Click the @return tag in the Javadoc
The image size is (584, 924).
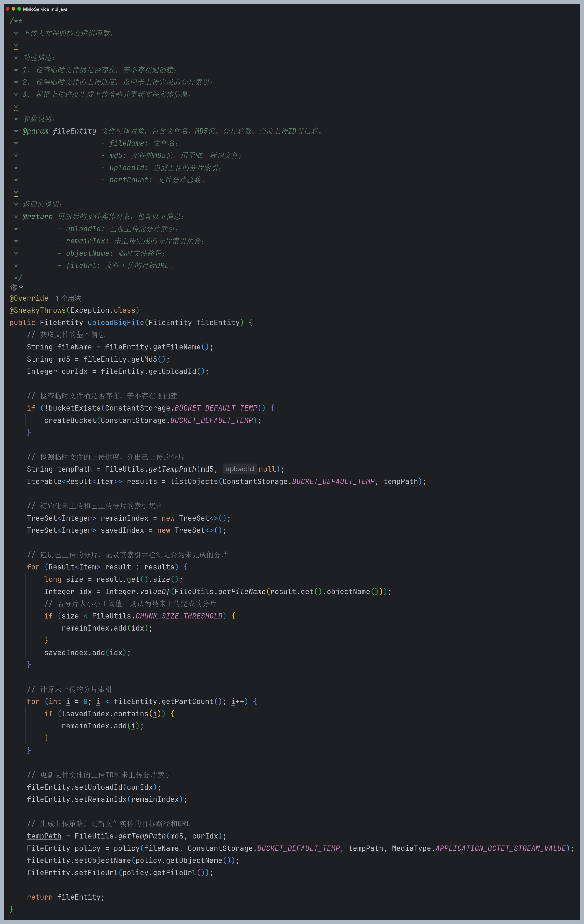(38, 216)
